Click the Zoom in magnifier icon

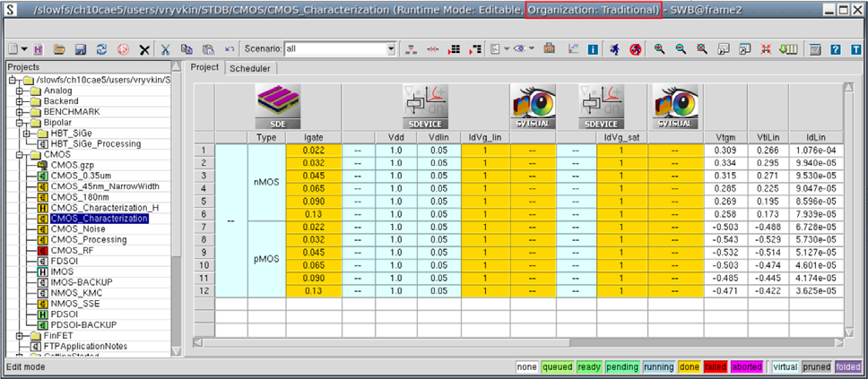pos(659,48)
